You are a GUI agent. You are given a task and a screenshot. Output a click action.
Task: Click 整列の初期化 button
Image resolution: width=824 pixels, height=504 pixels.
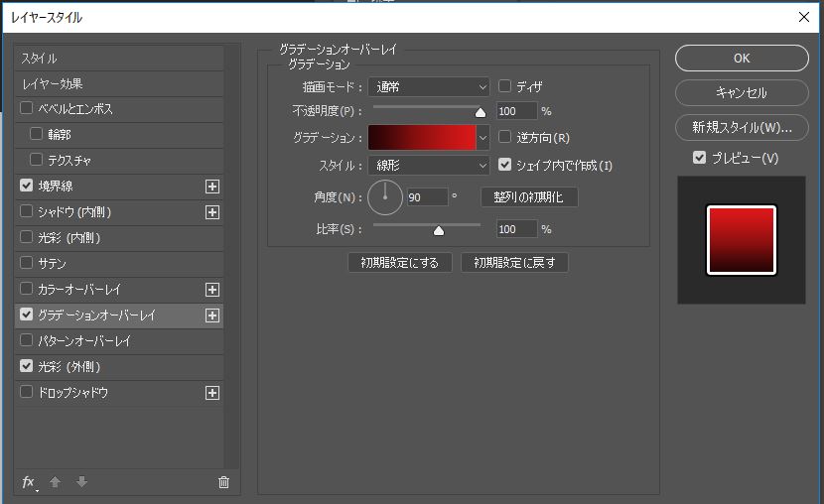(x=529, y=197)
